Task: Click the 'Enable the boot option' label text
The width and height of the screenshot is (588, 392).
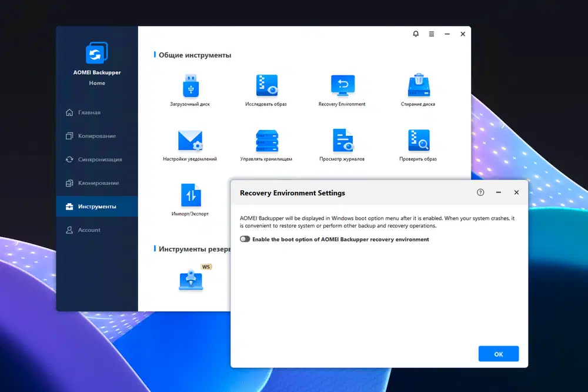Action: 340,240
